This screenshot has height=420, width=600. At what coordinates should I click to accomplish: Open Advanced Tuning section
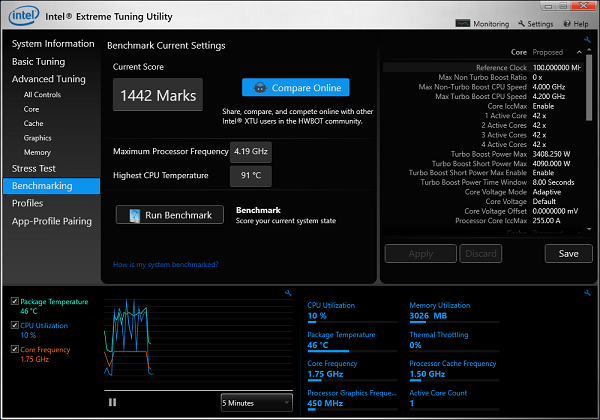coord(49,79)
